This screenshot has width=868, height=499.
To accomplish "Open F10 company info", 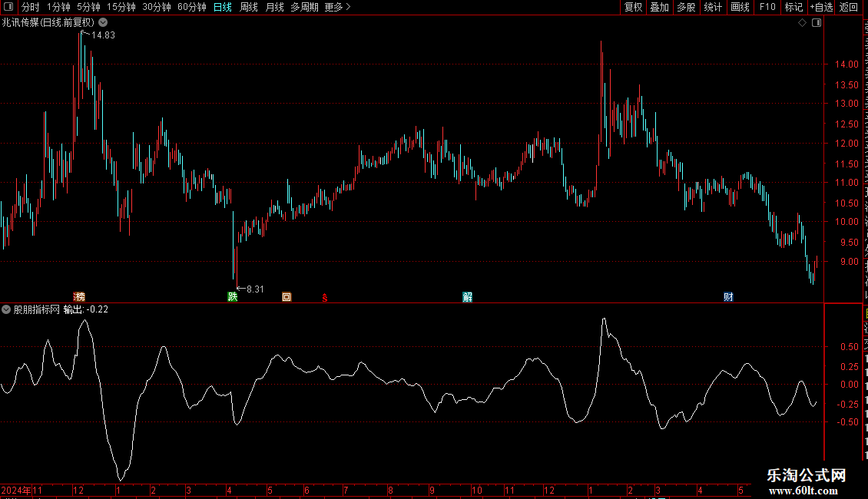I will point(767,7).
